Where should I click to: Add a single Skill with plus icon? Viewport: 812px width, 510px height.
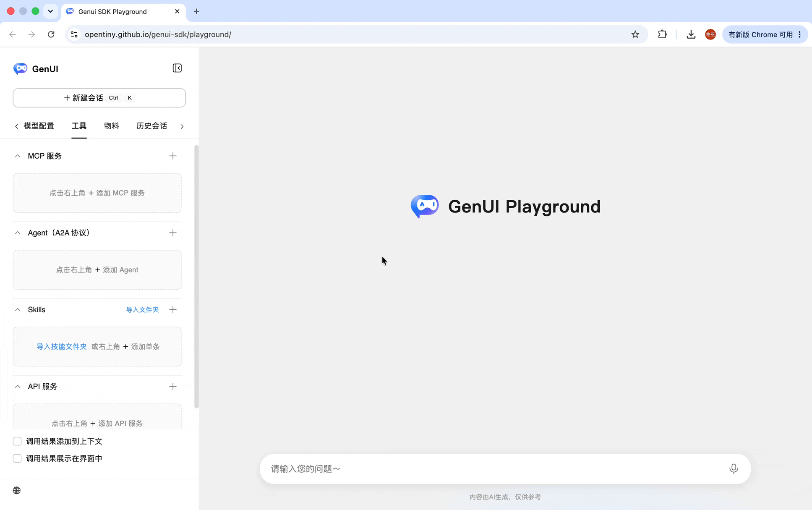[173, 310]
